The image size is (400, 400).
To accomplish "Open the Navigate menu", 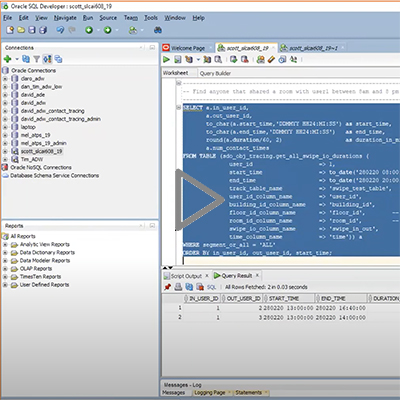I will [x=65, y=18].
